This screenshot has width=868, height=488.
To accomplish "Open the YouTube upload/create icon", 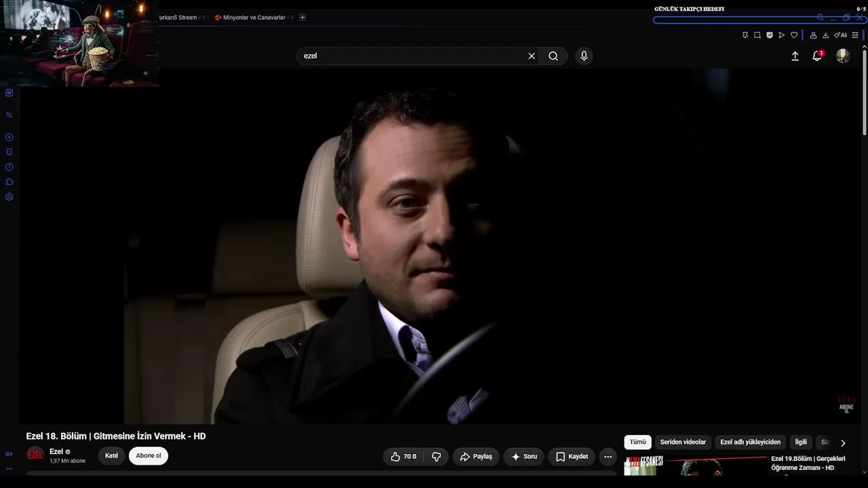I will [795, 56].
